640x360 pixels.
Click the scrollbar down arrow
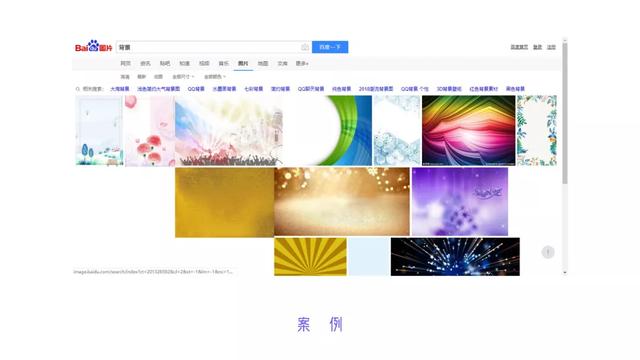(x=565, y=272)
